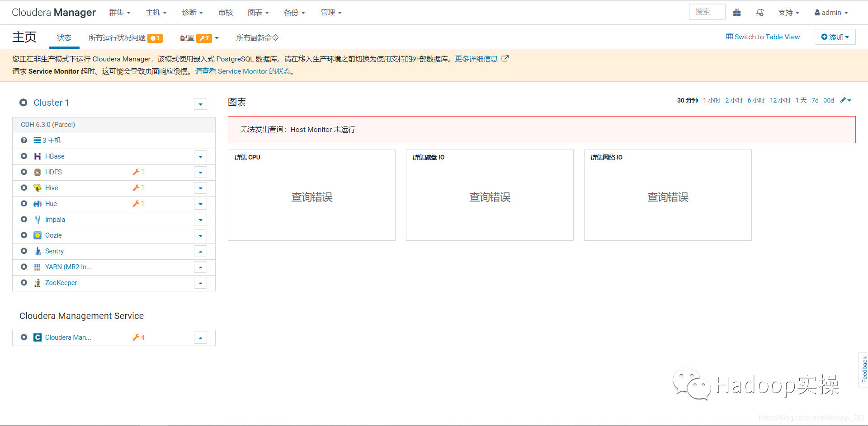The width and height of the screenshot is (868, 426).
Task: Click the Sentry service icon
Action: pyautogui.click(x=38, y=251)
